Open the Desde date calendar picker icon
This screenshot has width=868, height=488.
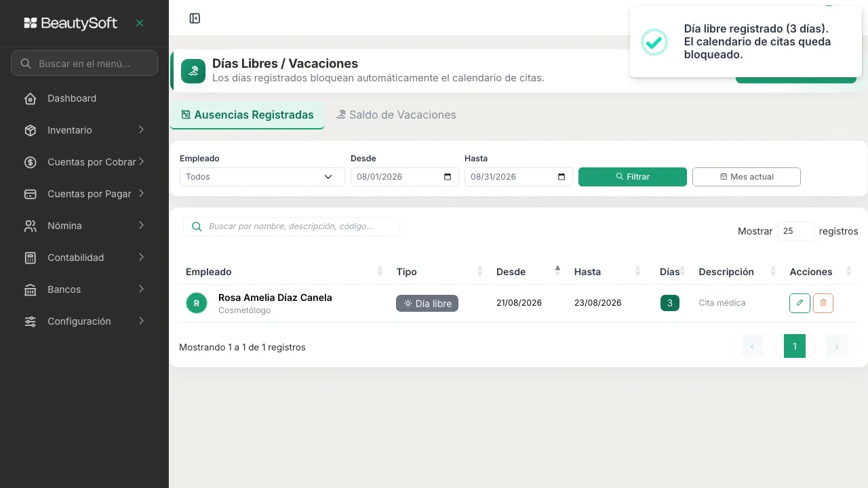[x=448, y=177]
